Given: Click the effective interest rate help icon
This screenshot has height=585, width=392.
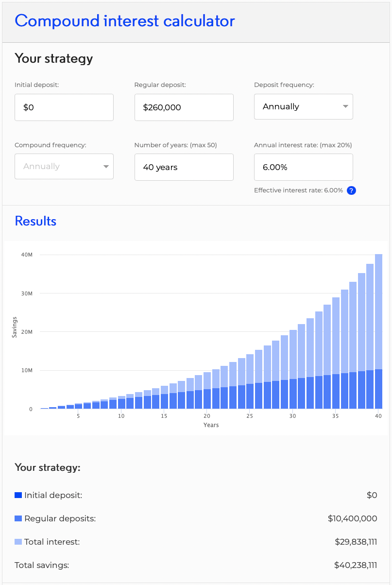Looking at the screenshot, I should 352,190.
